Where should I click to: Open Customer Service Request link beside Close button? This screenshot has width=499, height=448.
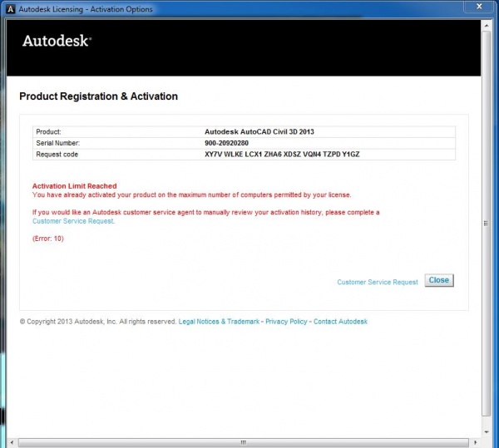point(378,282)
